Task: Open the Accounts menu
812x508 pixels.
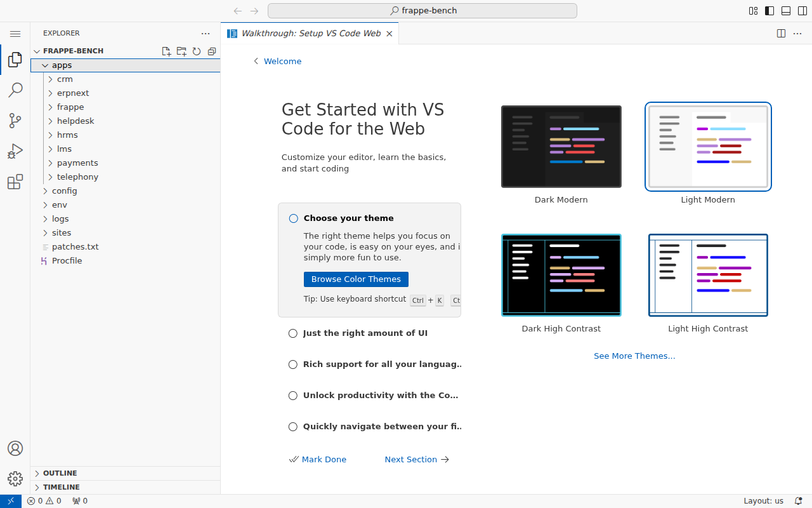Action: point(15,448)
